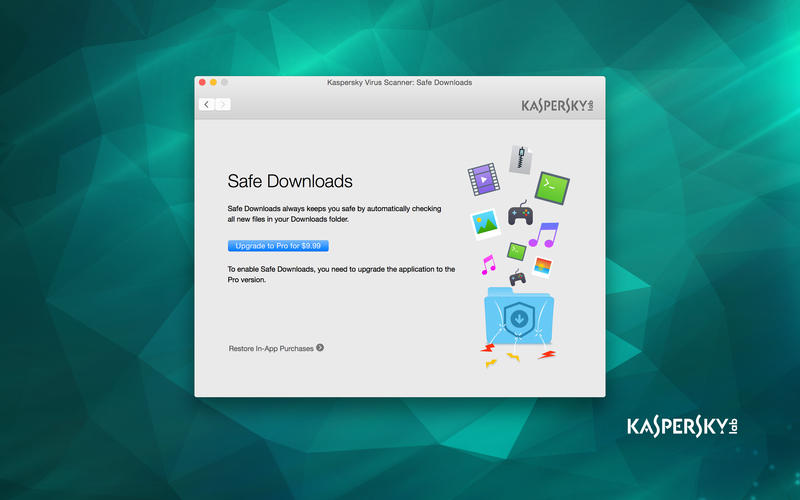
Task: Open the Restore In-App Purchases link
Action: (x=271, y=348)
